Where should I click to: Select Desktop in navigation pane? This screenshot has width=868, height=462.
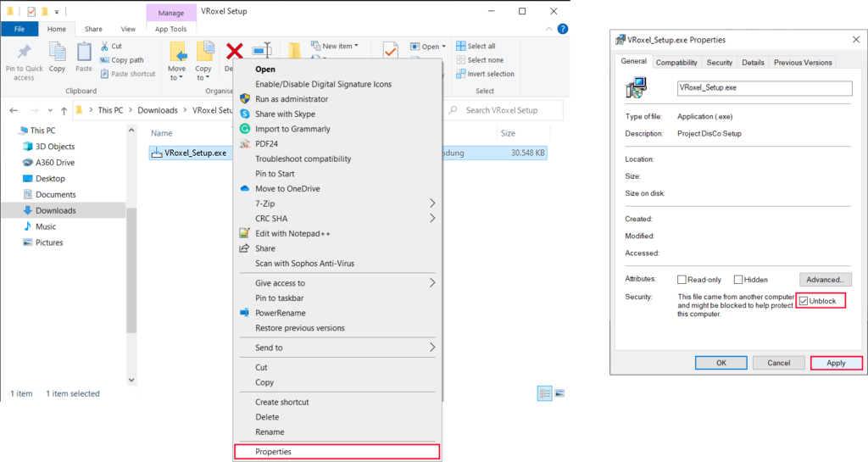pyautogui.click(x=44, y=179)
